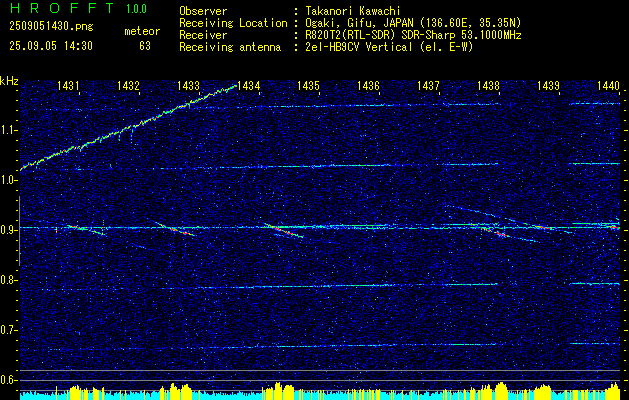Click the meteor label
Viewport: 629px width, 400px height.
pos(142,31)
